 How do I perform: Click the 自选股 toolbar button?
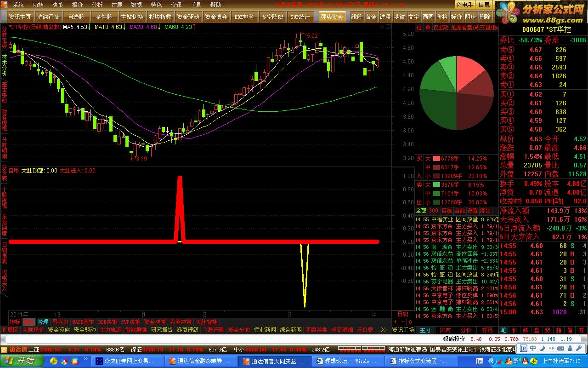pos(76,17)
